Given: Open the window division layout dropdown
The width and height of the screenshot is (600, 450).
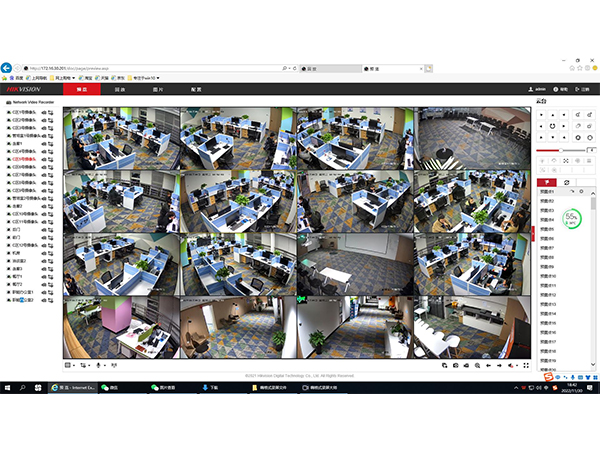Looking at the screenshot, I should [70, 365].
